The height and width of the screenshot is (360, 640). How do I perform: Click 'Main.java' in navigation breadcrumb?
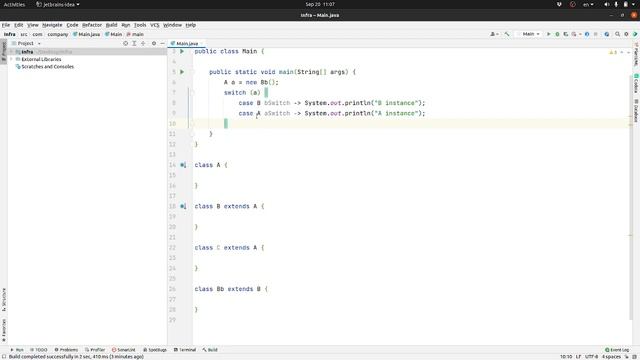87,34
